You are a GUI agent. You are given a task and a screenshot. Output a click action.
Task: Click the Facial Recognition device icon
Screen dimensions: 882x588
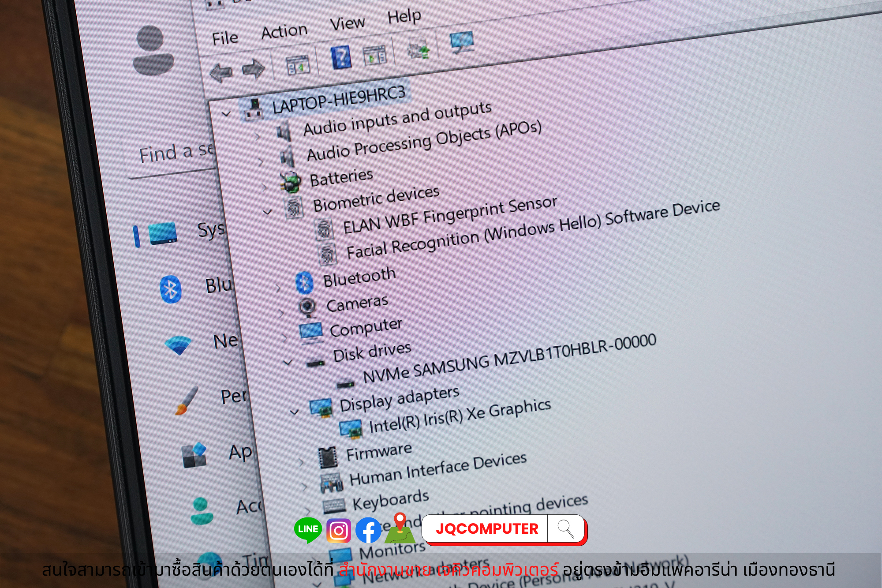point(328,254)
